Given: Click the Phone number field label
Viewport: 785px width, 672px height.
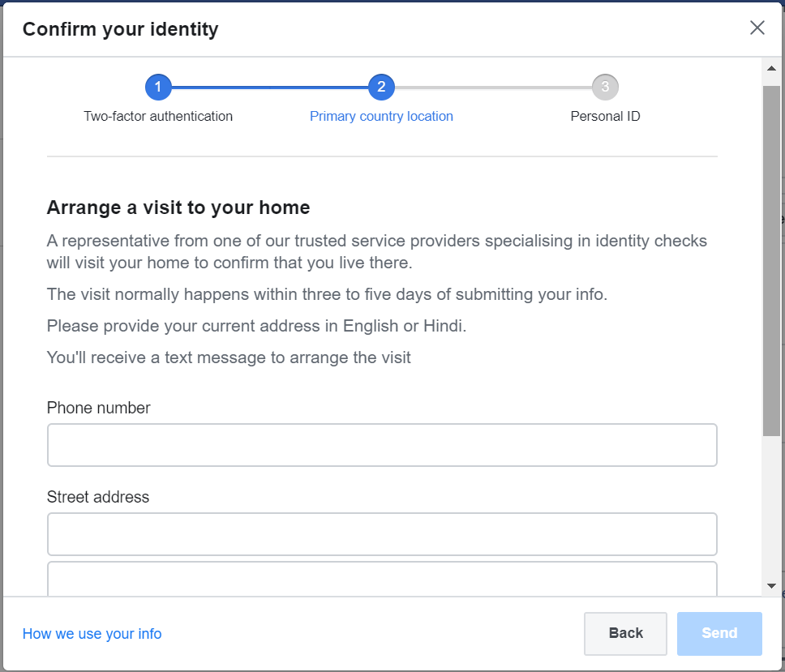Looking at the screenshot, I should coord(98,408).
